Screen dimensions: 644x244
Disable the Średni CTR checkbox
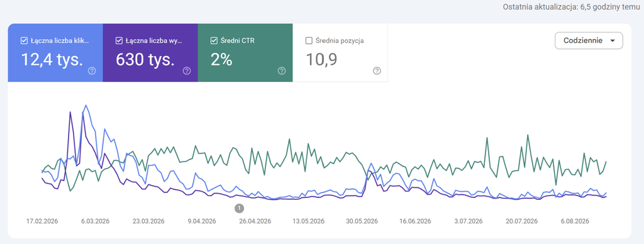pyautogui.click(x=214, y=41)
